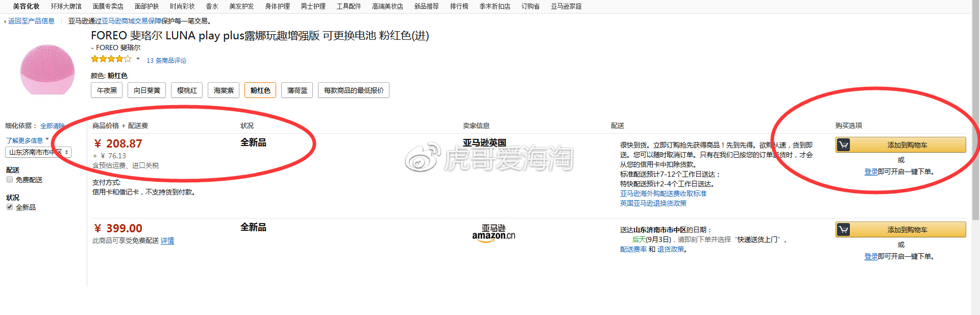Click 每款商品的最低报价 button
The height and width of the screenshot is (315, 980).
(x=353, y=90)
